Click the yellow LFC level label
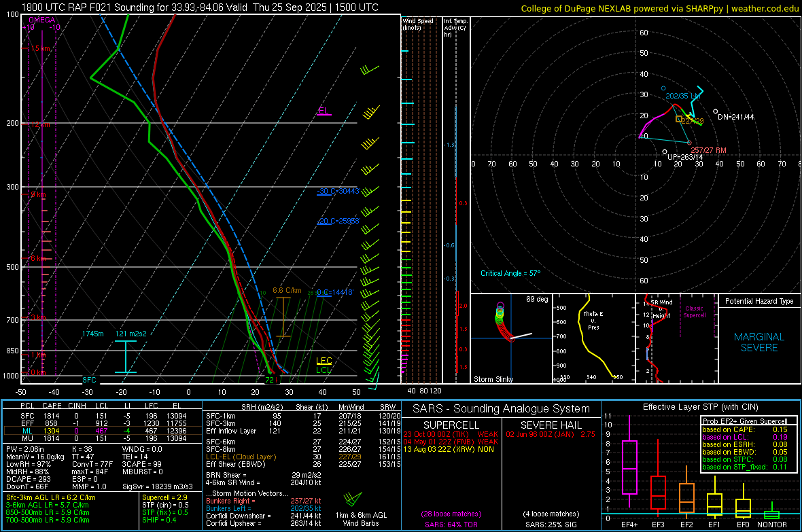Screen dimensions: 802x532 tap(324, 361)
